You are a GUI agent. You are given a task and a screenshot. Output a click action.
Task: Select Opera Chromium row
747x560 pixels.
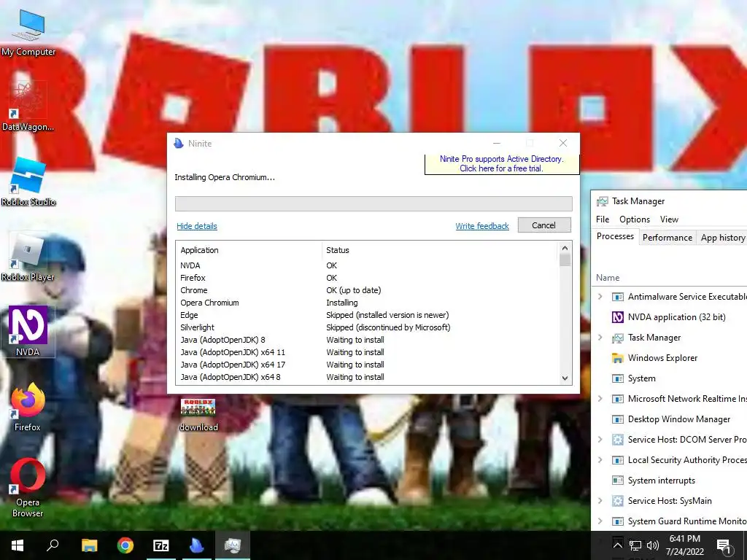click(367, 303)
